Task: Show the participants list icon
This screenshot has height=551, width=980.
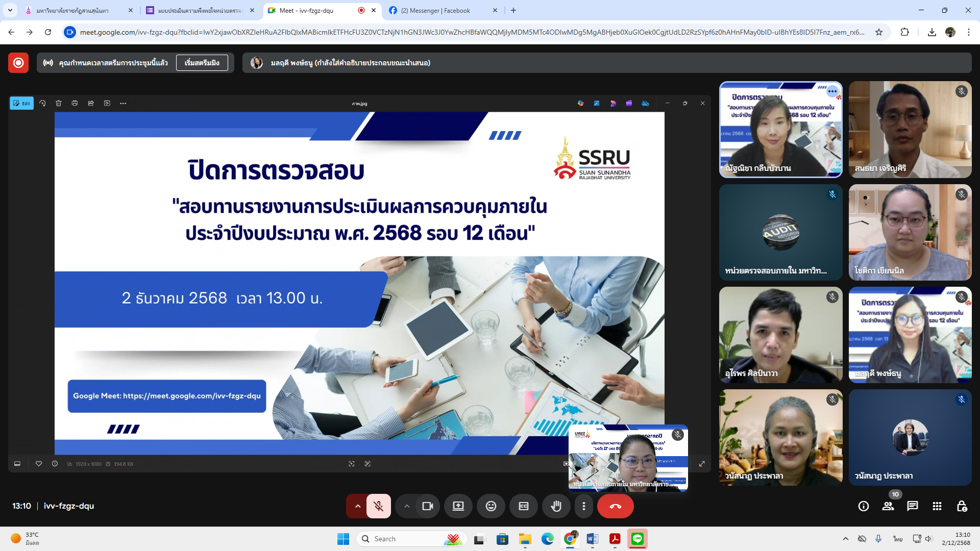Action: (888, 506)
